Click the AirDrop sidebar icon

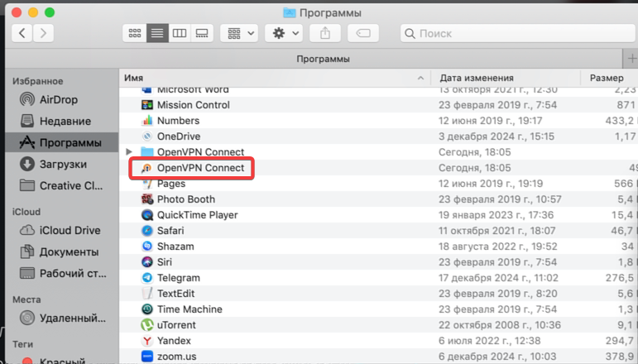27,99
